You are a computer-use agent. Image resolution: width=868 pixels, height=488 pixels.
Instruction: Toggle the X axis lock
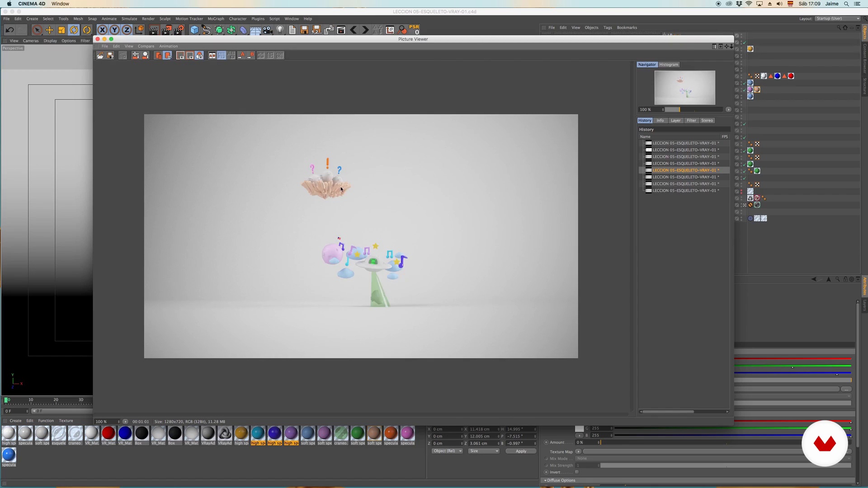[x=103, y=30]
